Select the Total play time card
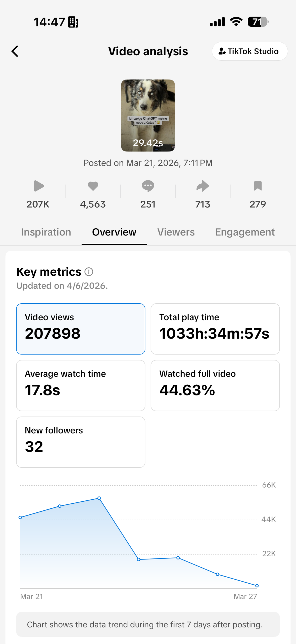 [215, 329]
